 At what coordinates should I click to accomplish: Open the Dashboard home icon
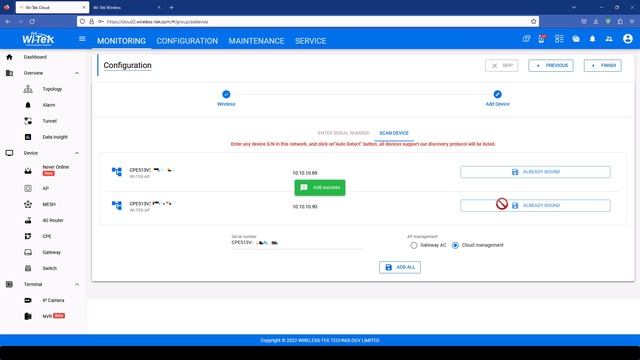click(9, 57)
